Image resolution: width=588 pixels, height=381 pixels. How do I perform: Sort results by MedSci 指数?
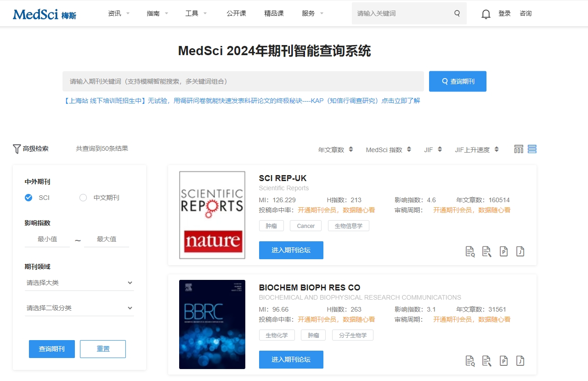(x=388, y=149)
